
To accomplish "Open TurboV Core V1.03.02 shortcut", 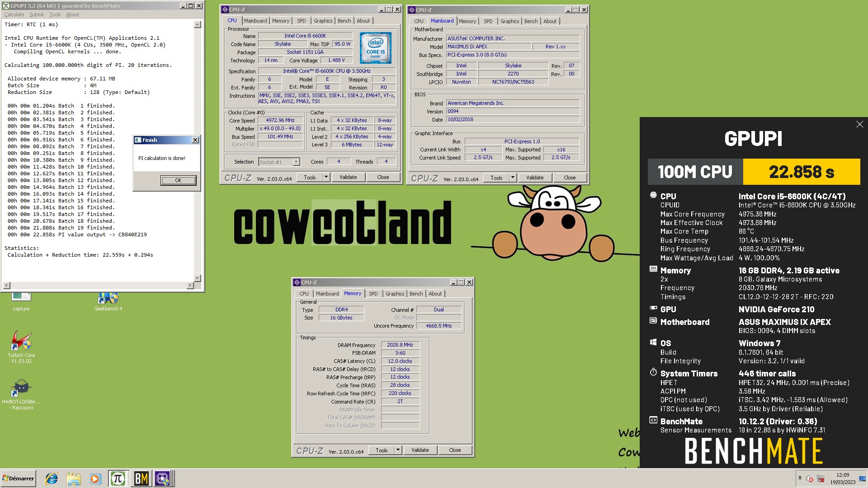I will [21, 347].
